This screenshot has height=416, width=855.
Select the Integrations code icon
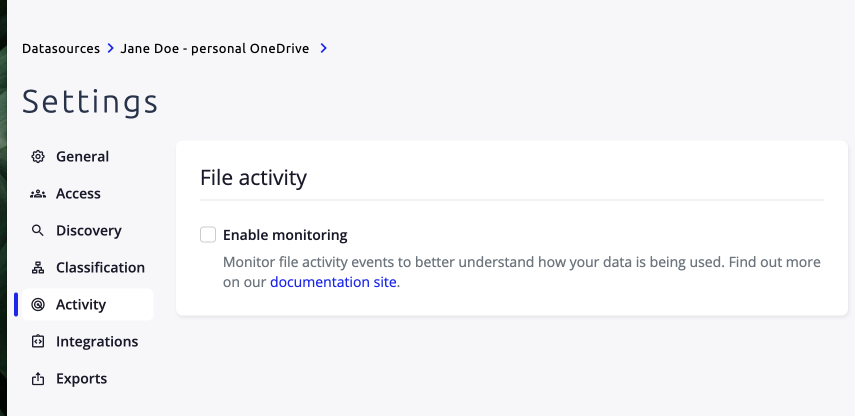[38, 342]
